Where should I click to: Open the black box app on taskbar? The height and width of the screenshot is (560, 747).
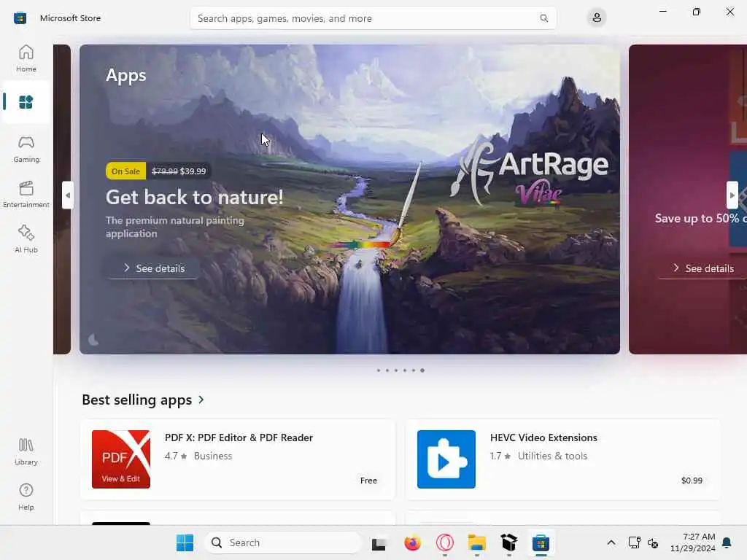click(508, 542)
